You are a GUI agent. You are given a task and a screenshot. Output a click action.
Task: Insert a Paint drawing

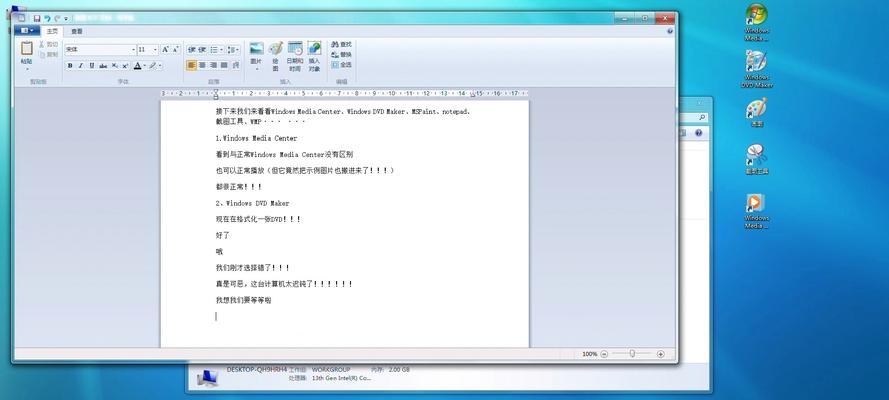click(x=276, y=56)
